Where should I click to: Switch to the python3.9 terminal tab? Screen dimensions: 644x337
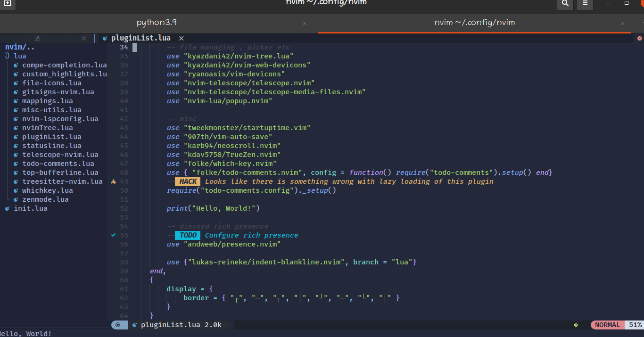tap(156, 22)
